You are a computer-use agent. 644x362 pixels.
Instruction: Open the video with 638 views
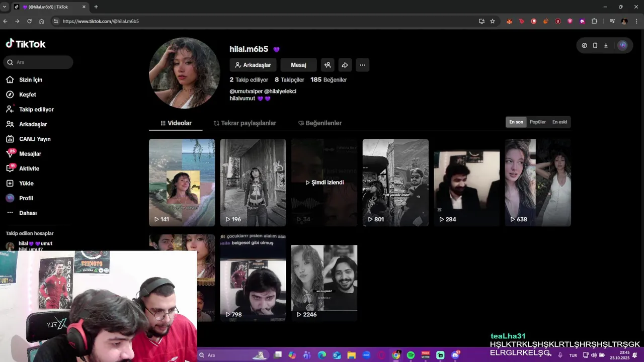pos(538,183)
